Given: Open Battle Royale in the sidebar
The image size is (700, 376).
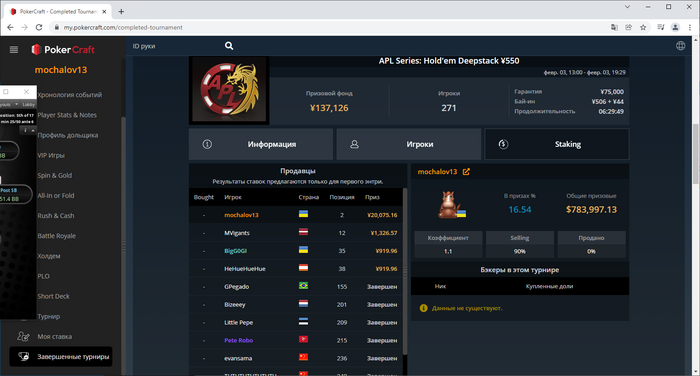Looking at the screenshot, I should point(57,235).
